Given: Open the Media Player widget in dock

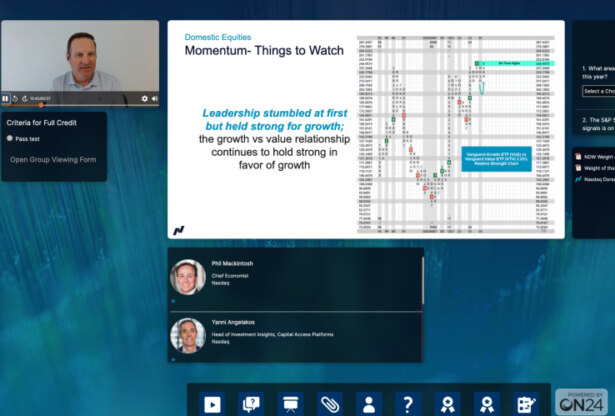Looking at the screenshot, I should tap(212, 404).
